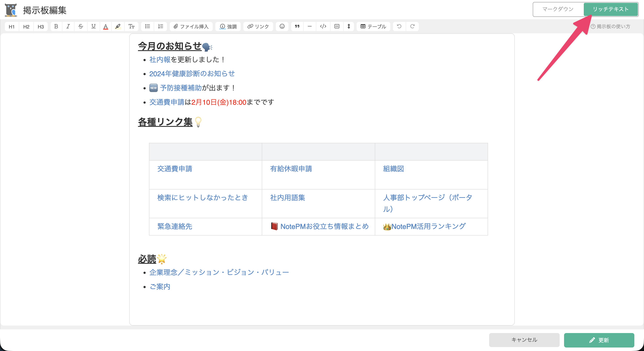Screen dimensions: 644x351
Task: Insert a blockquote
Action: [x=297, y=26]
